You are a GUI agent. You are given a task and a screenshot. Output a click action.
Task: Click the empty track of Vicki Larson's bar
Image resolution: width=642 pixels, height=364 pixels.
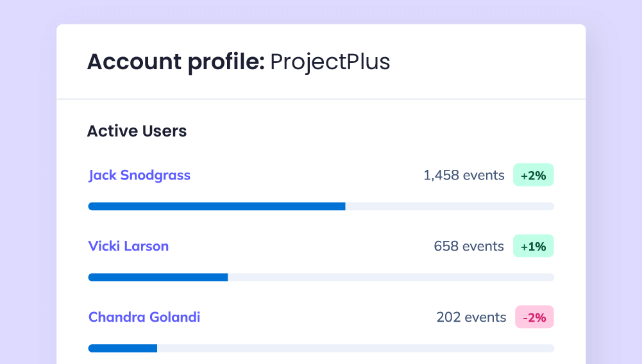tap(391, 277)
